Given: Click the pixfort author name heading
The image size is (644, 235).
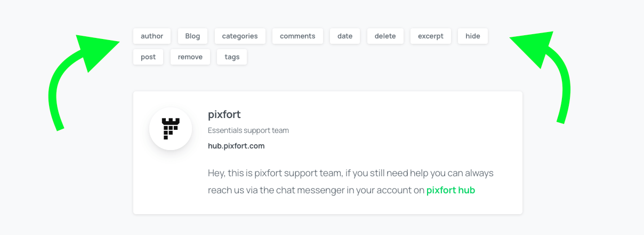Looking at the screenshot, I should click(x=224, y=115).
